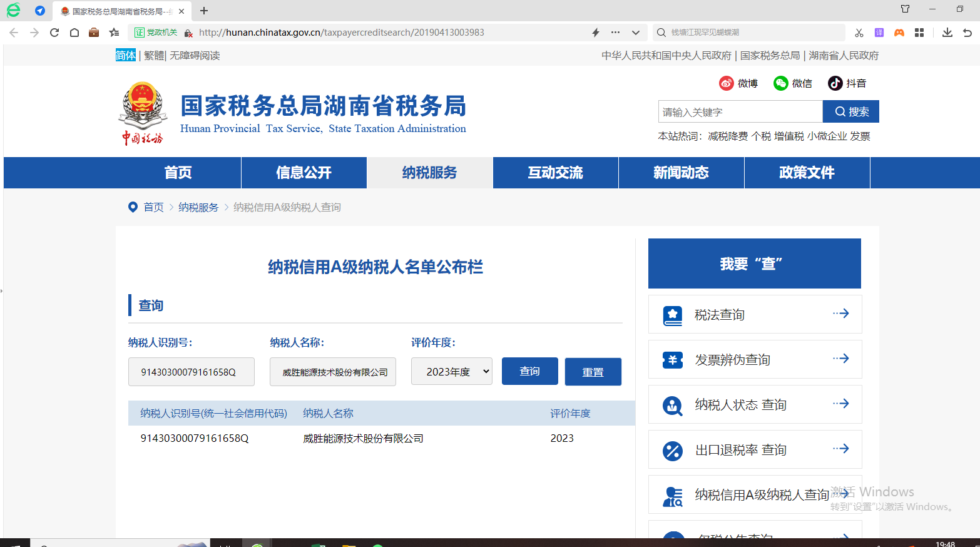The image size is (980, 547).
Task: Go to the 政策文件 menu item
Action: [807, 173]
